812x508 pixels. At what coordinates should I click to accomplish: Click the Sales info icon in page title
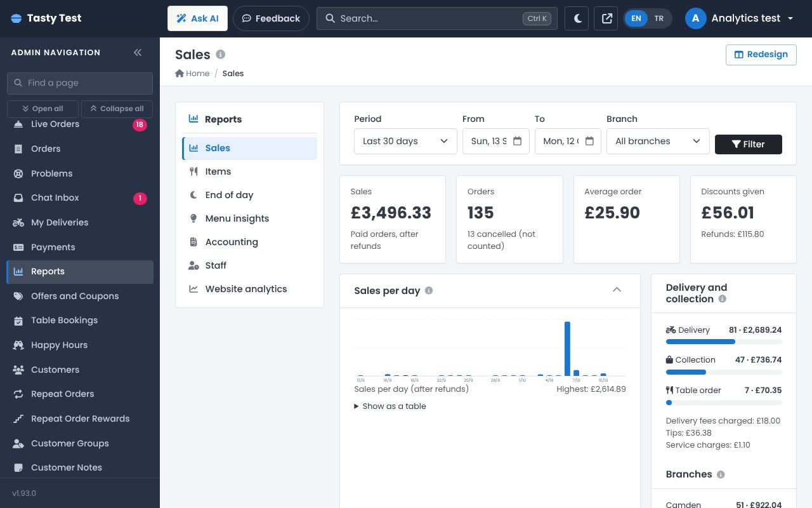pyautogui.click(x=221, y=55)
